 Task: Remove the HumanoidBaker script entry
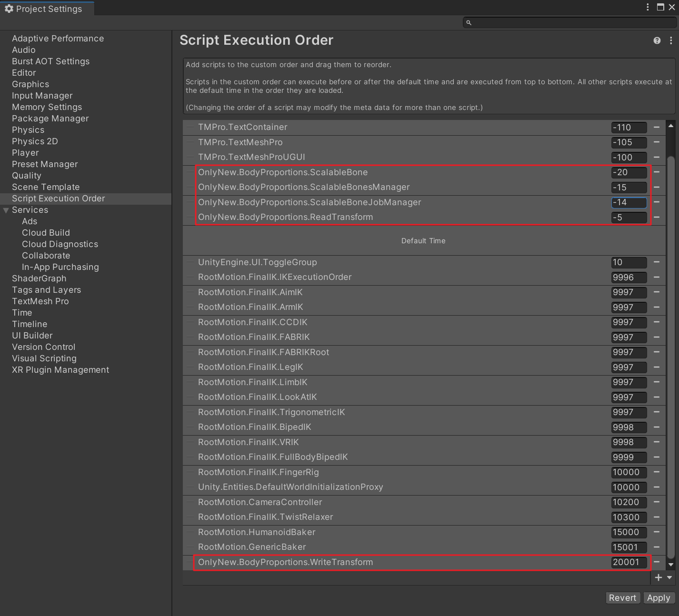point(657,532)
